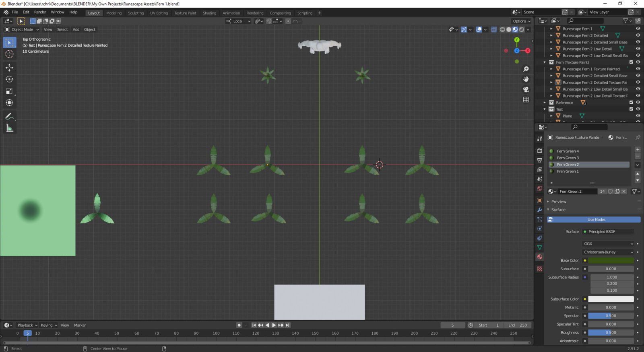The image size is (644, 352).
Task: Add a new material slot with plus
Action: click(638, 150)
